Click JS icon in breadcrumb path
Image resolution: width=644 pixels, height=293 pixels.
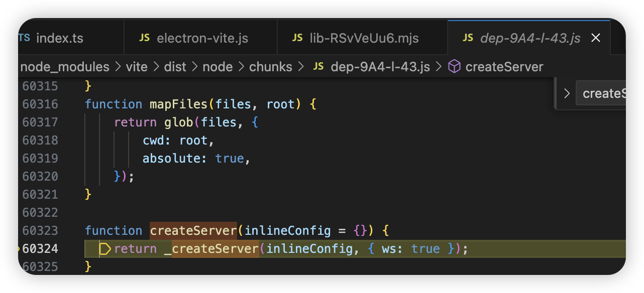point(318,67)
